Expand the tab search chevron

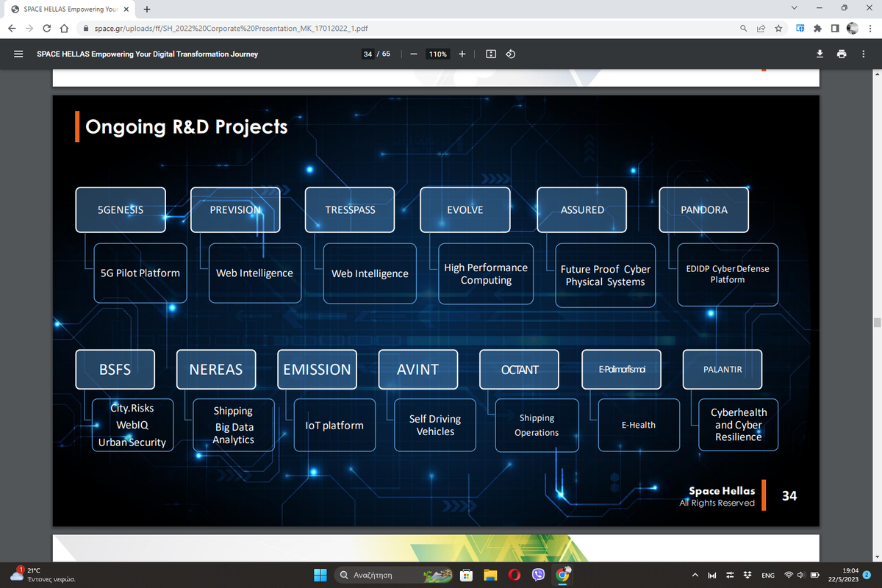(795, 9)
